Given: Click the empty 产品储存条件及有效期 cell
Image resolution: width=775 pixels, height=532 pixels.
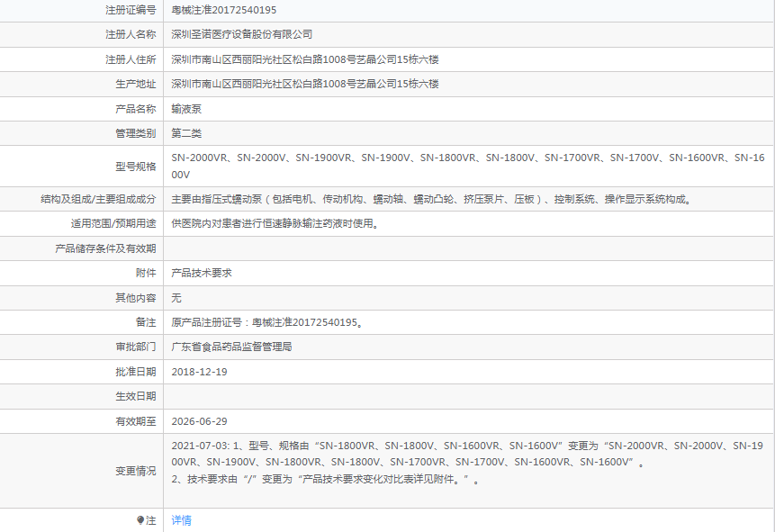Looking at the screenshot, I should [469, 248].
